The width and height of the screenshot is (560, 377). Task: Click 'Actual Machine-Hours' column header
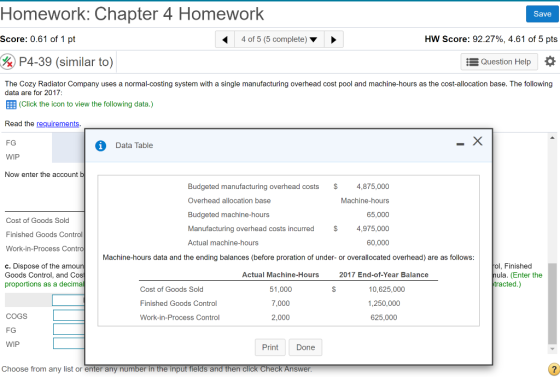[280, 275]
